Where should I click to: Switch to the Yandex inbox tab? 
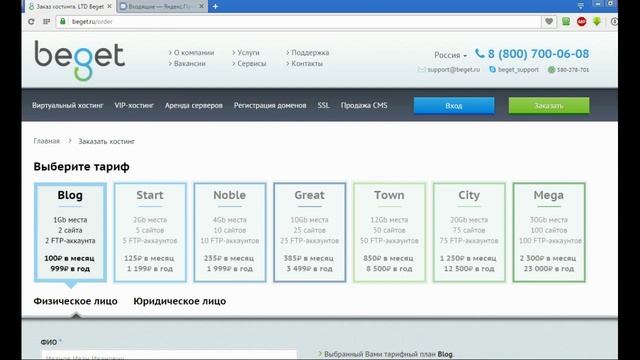tap(162, 7)
